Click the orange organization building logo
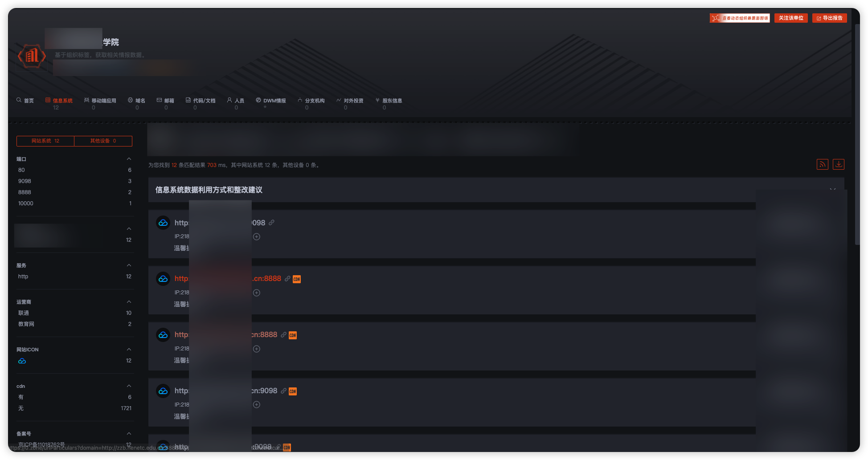868x460 pixels. point(32,56)
